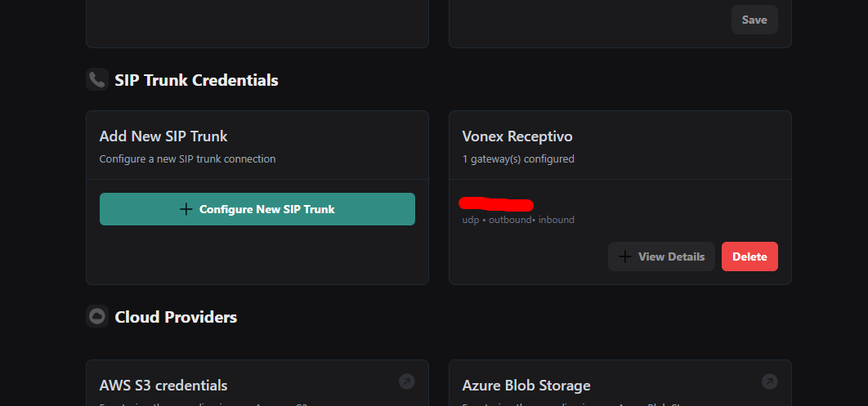
Task: Click the Save button
Action: pos(754,20)
